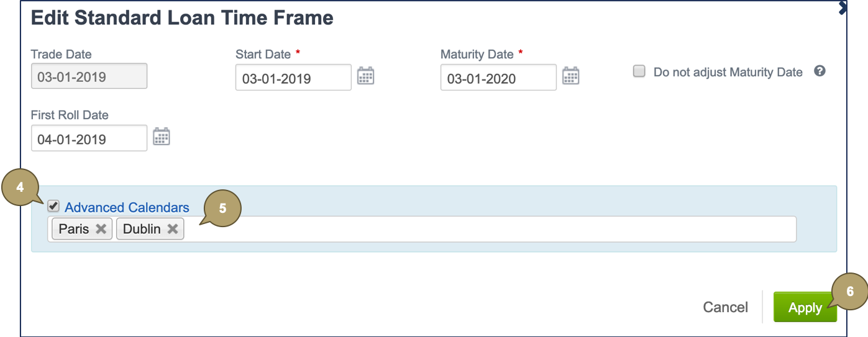Focus the Maturity Date input field
This screenshot has width=868, height=337.
coord(498,78)
